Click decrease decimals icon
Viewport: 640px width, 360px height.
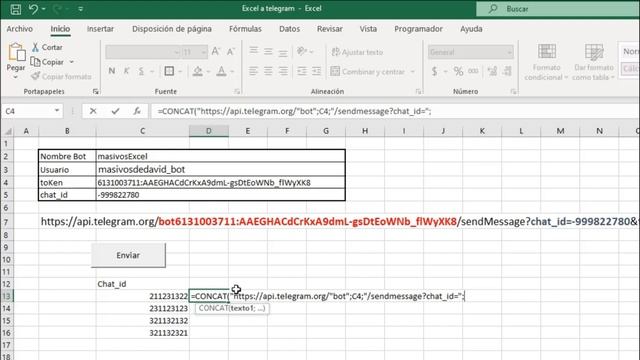pyautogui.click(x=507, y=71)
